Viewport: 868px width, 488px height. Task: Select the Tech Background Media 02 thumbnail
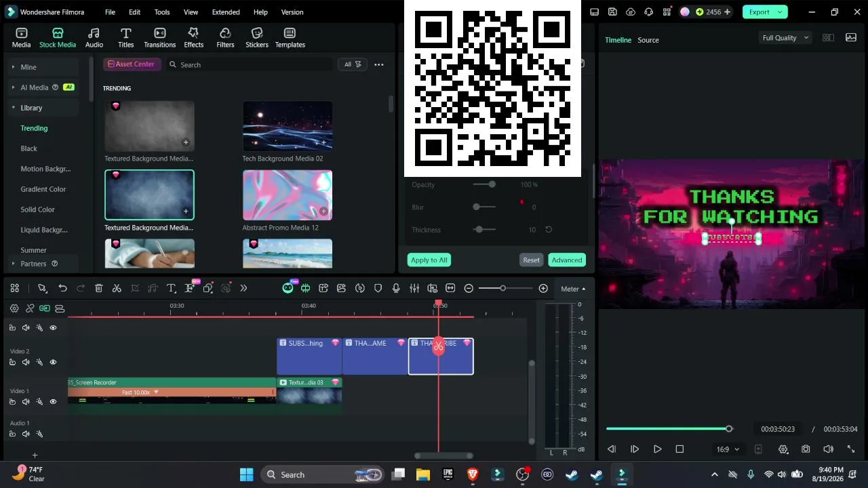(x=288, y=126)
